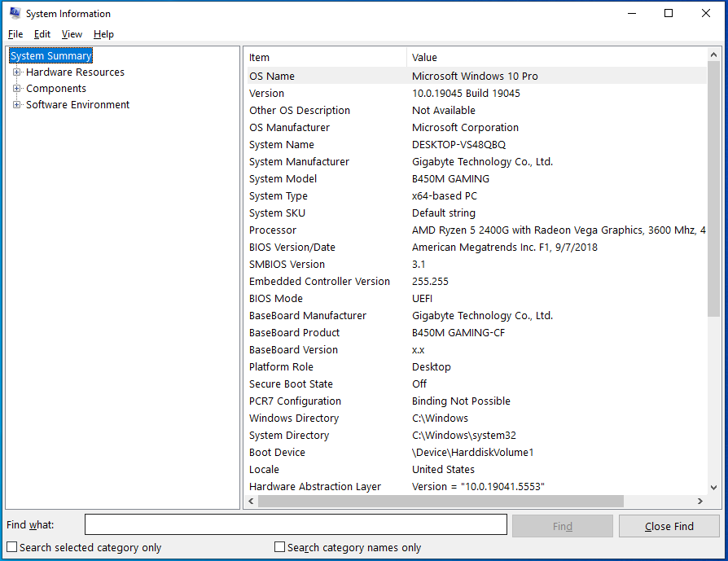This screenshot has height=561, width=728.
Task: Open the View menu
Action: tap(72, 34)
